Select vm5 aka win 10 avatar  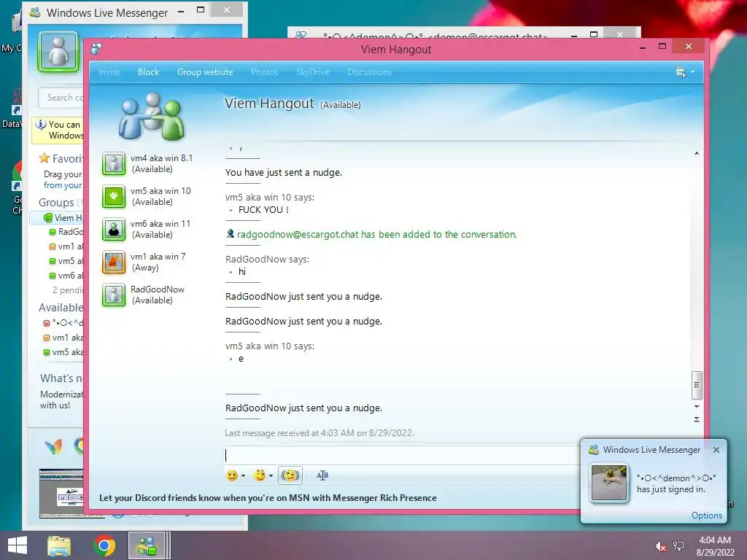coord(114,196)
